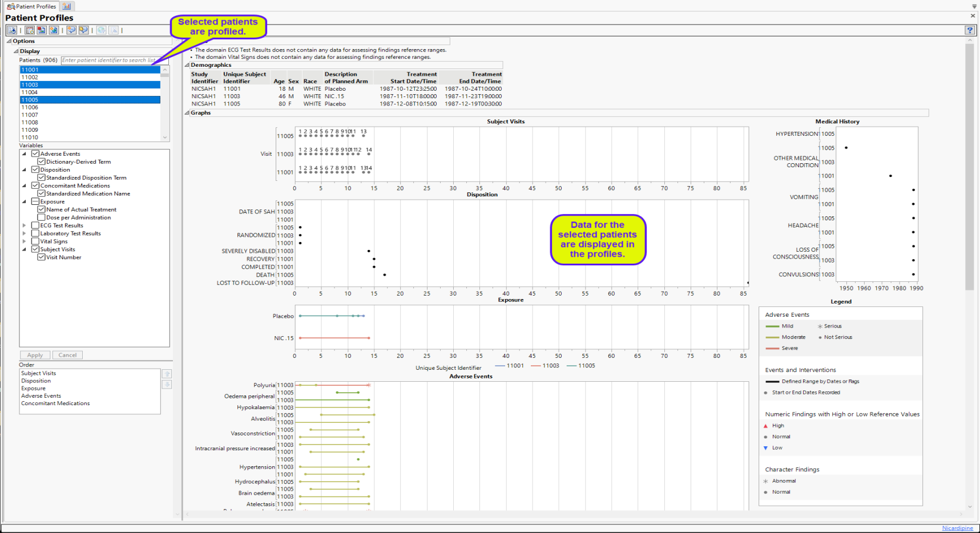
Task: Click the first toolbar icon with blue arrow
Action: point(12,30)
